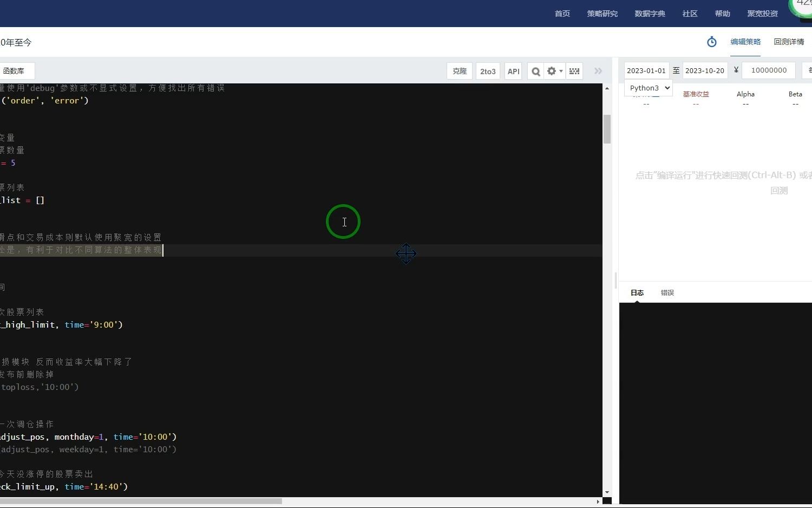Screen dimensions: 812x508
Task: Edit the end date 2023-10-20 field
Action: click(705, 70)
